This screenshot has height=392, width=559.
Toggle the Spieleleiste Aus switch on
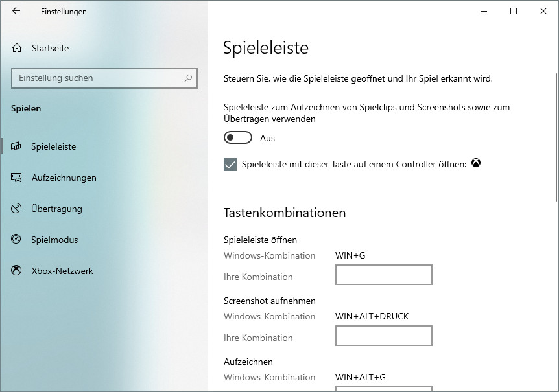[237, 138]
